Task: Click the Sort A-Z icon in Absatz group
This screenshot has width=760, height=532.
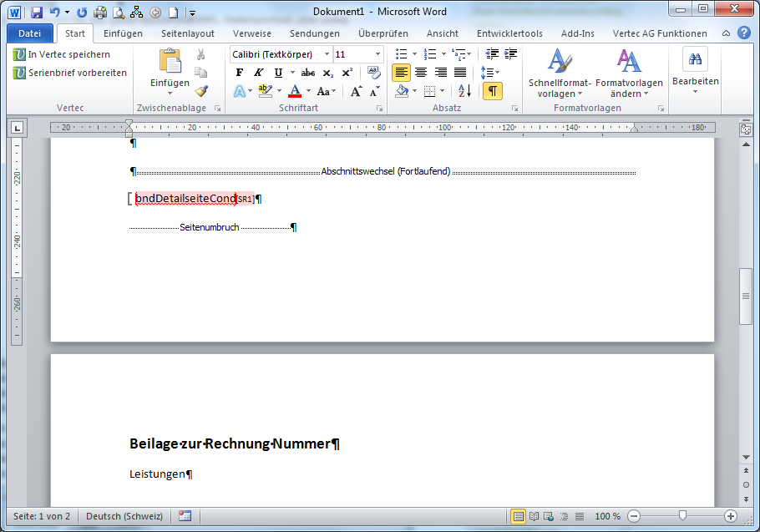Action: tap(465, 91)
